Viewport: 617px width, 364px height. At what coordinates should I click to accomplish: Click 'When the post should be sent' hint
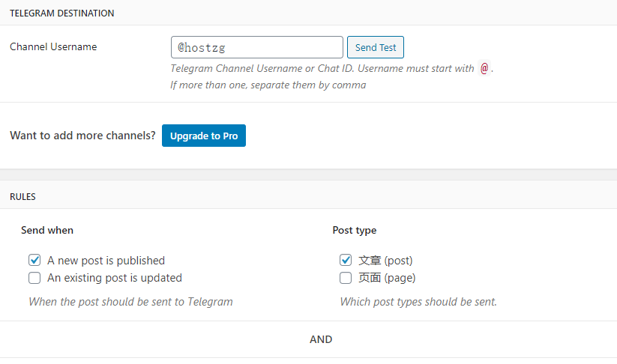(x=130, y=302)
